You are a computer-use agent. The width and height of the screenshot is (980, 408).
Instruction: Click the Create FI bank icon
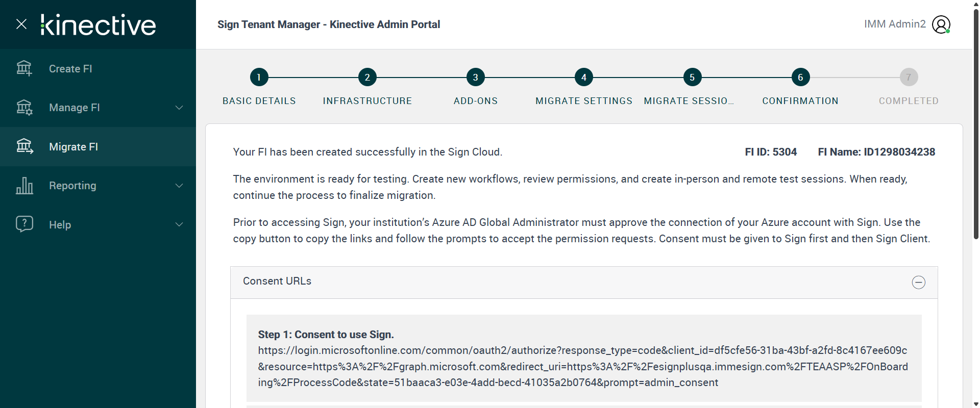[x=24, y=68]
